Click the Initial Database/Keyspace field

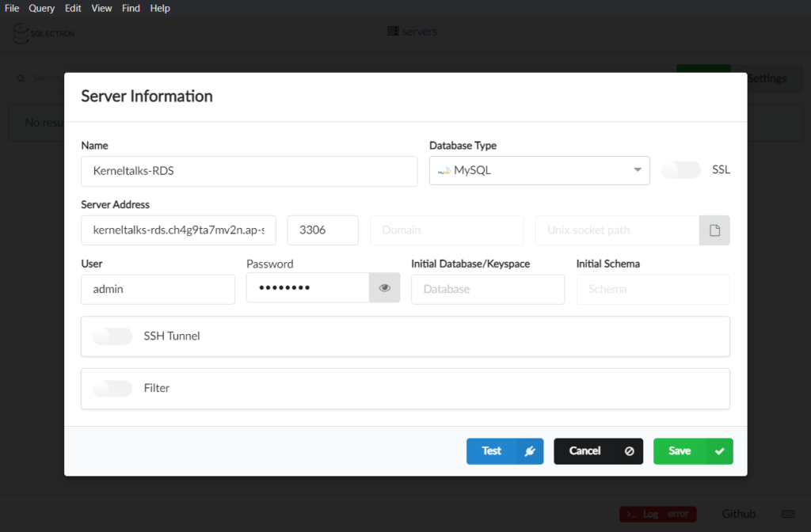click(x=488, y=289)
